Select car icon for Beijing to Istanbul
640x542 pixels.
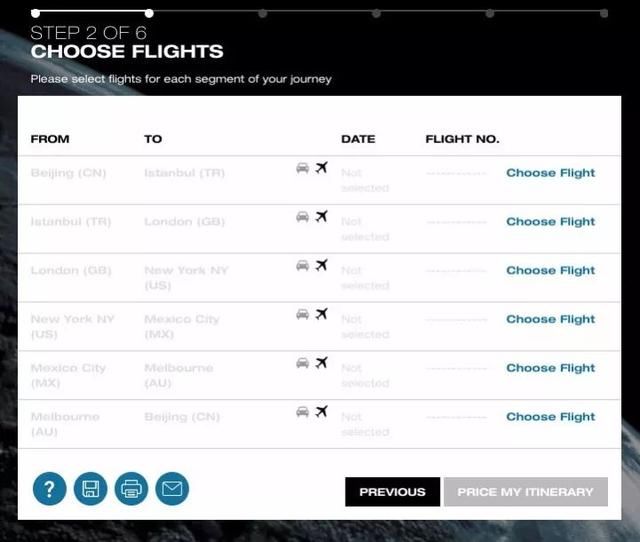tap(302, 168)
